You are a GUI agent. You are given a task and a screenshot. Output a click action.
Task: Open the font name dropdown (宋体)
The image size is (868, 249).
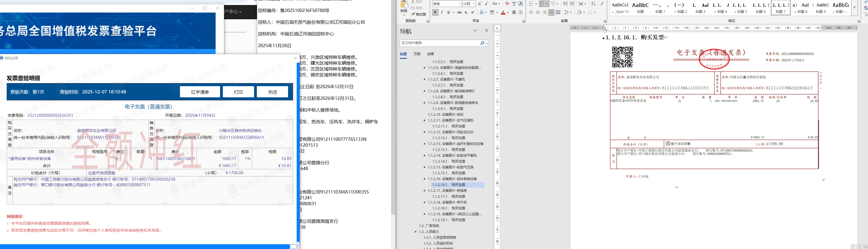click(460, 4)
